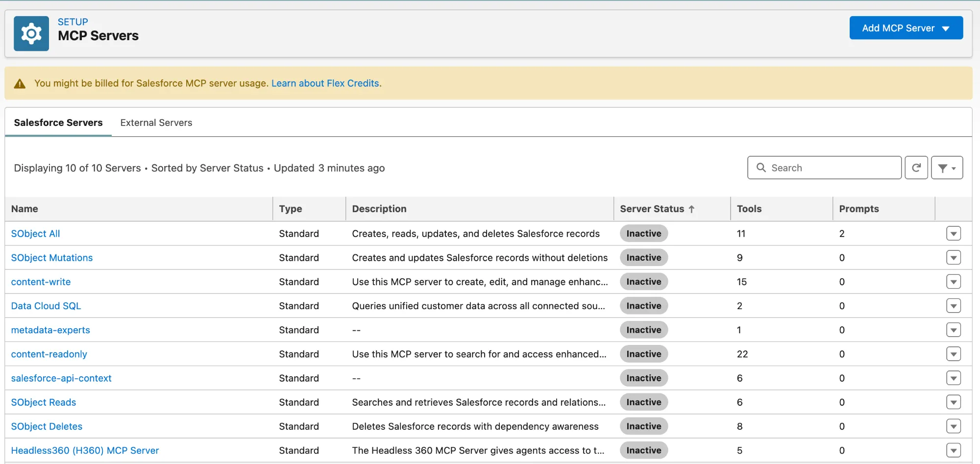This screenshot has height=464, width=980.
Task: Click the SETUP breadcrumb label
Action: click(x=73, y=22)
